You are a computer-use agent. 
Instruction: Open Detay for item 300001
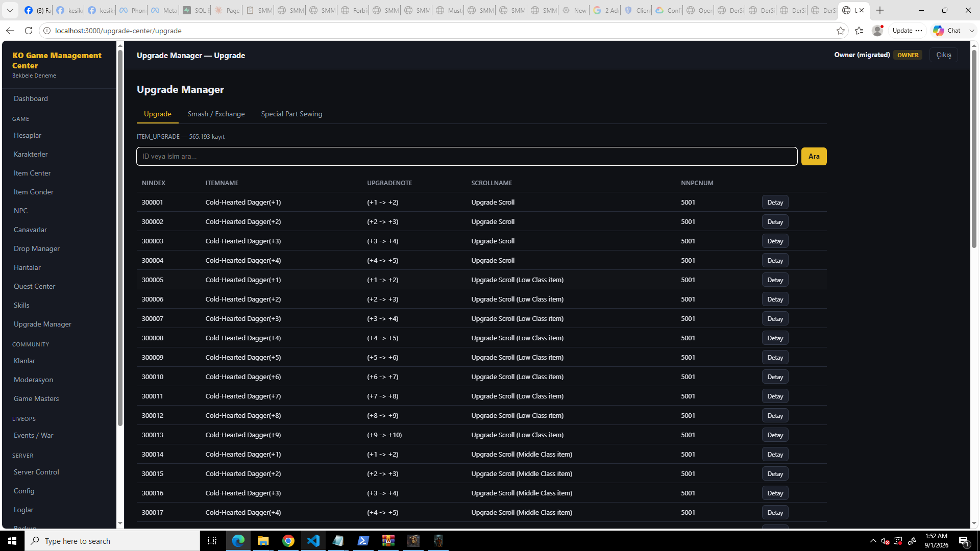775,203
